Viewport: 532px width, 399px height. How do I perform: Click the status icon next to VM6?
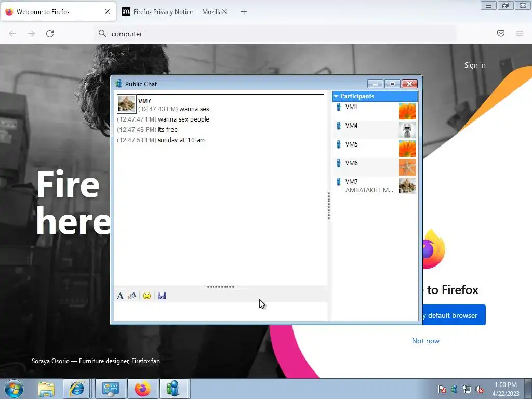(x=338, y=163)
